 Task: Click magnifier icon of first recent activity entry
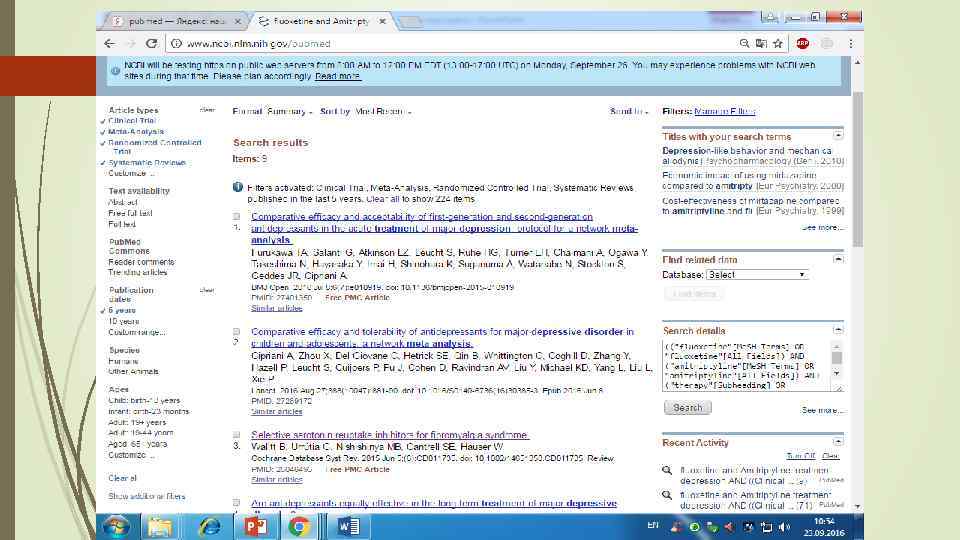click(x=667, y=470)
